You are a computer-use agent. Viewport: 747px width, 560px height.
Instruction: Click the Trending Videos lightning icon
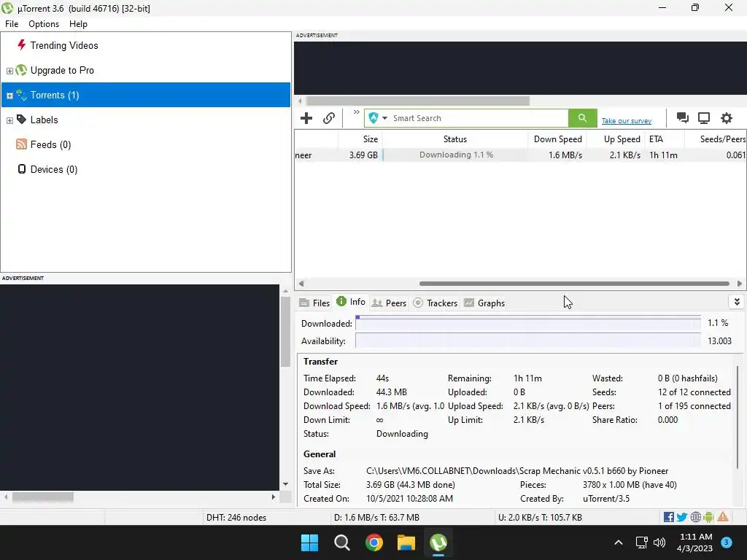click(x=21, y=44)
